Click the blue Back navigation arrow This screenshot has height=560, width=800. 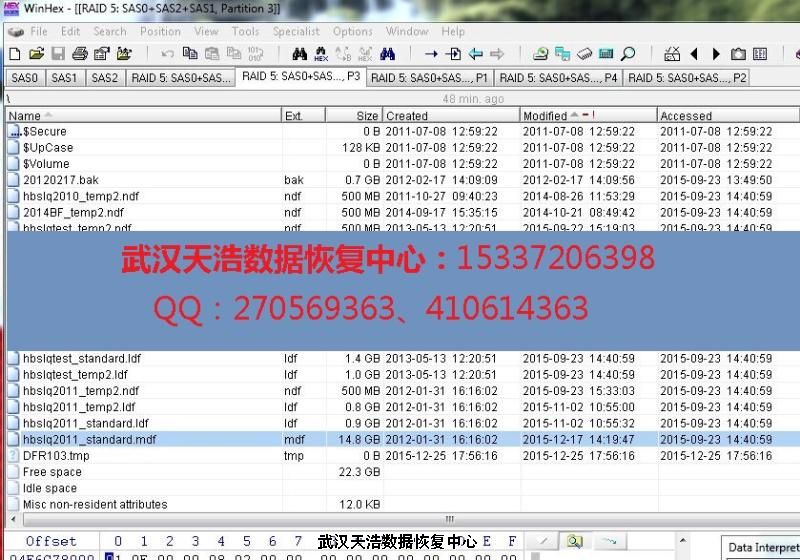[475, 54]
